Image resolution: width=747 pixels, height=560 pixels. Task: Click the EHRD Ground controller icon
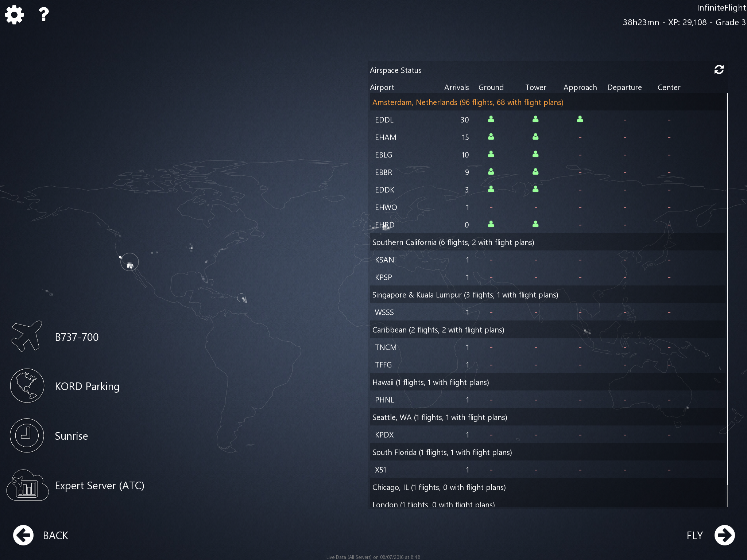[491, 224]
